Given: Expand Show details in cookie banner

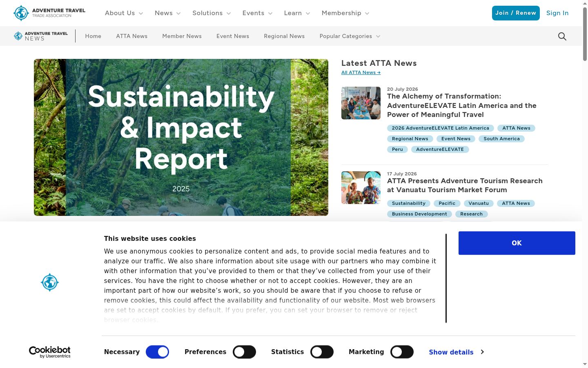Looking at the screenshot, I should pyautogui.click(x=457, y=352).
